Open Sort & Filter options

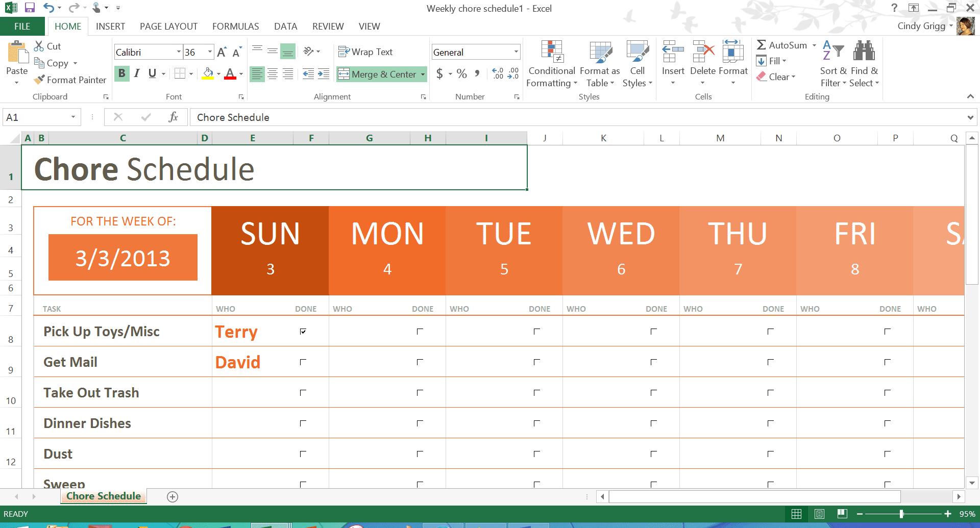832,62
